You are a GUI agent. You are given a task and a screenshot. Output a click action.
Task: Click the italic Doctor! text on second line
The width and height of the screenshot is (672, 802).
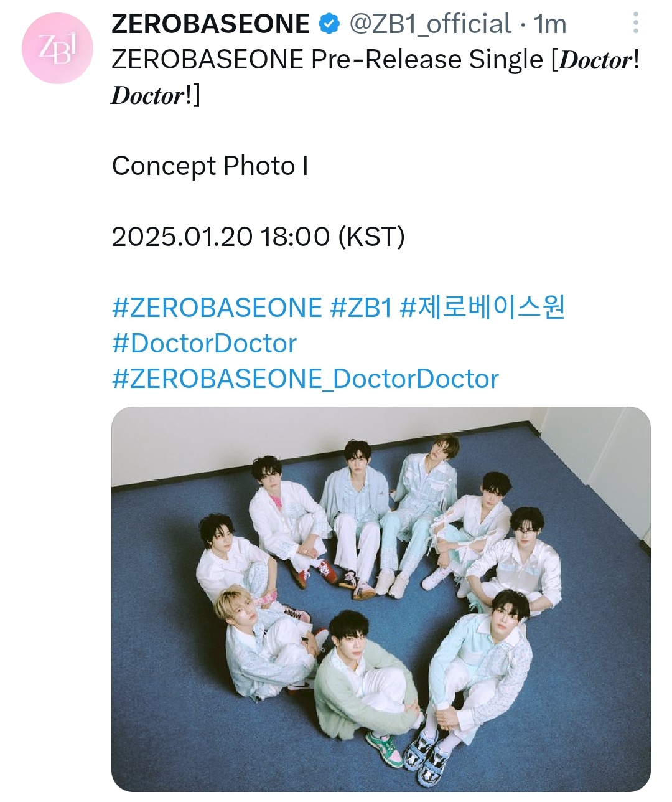click(154, 96)
